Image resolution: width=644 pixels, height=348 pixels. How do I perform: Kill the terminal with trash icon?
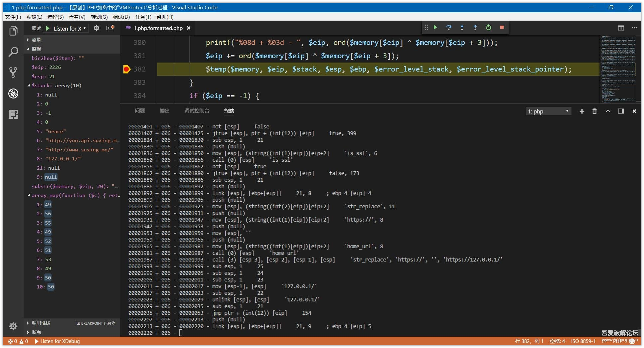click(x=594, y=111)
